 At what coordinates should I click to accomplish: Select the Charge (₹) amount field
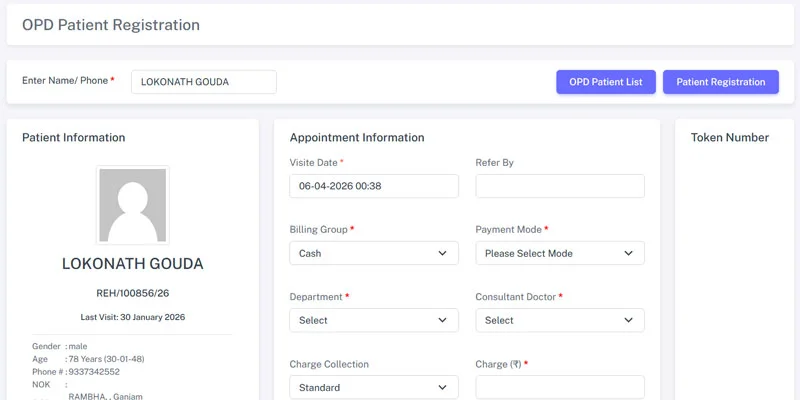pos(560,387)
